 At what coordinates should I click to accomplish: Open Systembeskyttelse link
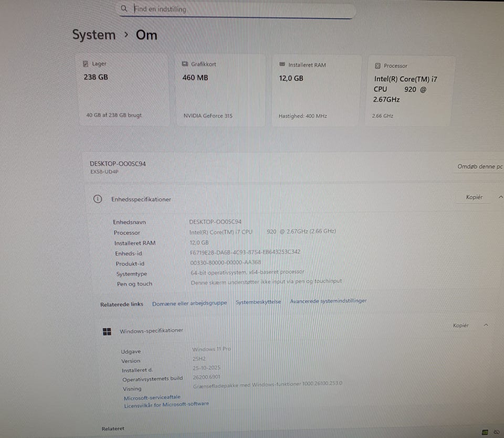[258, 302]
